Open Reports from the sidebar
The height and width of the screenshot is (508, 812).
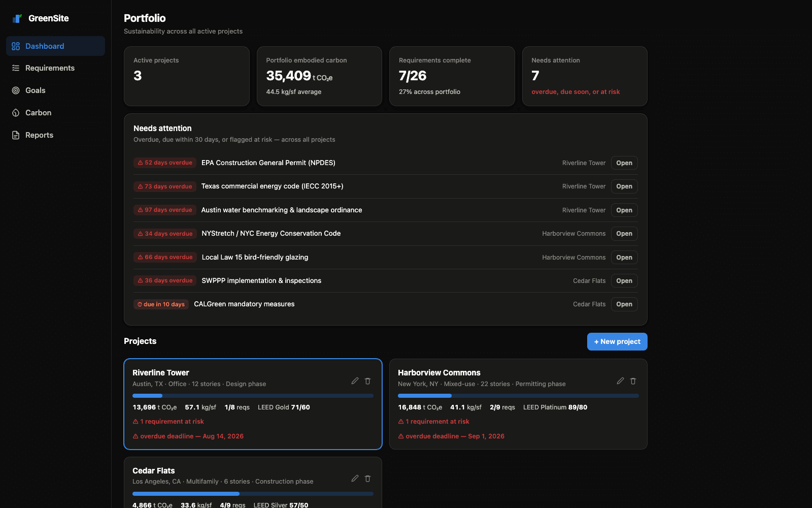tap(56, 135)
